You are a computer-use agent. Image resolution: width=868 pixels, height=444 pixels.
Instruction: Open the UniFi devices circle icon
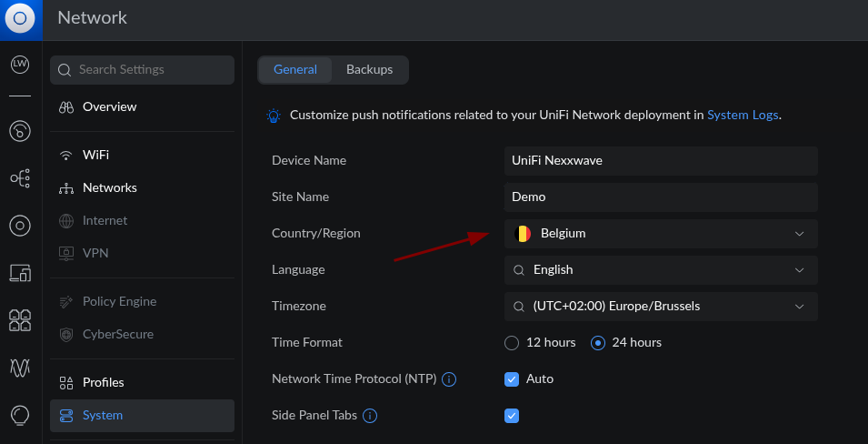tap(20, 225)
